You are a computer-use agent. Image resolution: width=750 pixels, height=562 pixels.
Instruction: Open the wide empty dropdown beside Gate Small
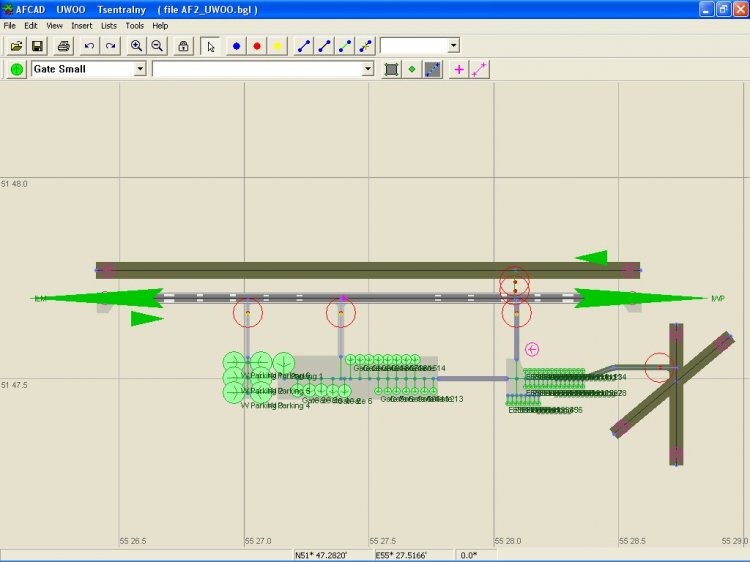coord(368,69)
